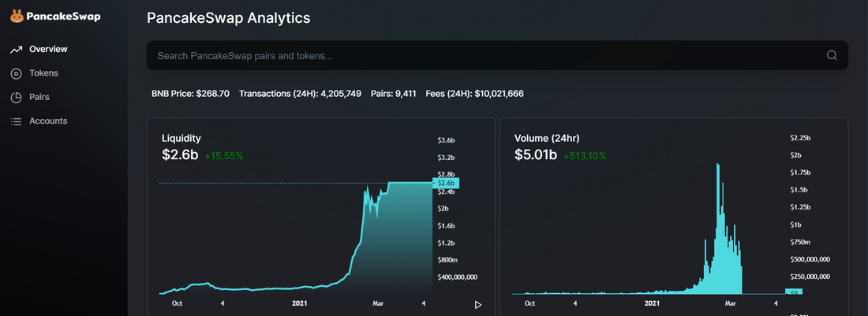Click the Overview trend arrow icon
868x316 pixels.
pyautogui.click(x=16, y=50)
